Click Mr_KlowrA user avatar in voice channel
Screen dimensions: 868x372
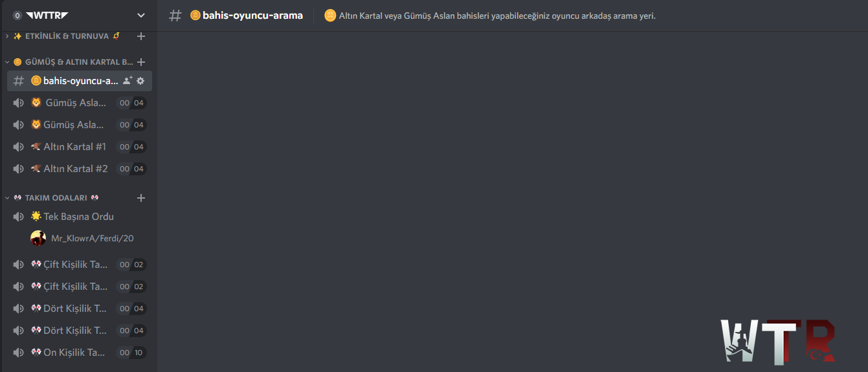[x=38, y=238]
